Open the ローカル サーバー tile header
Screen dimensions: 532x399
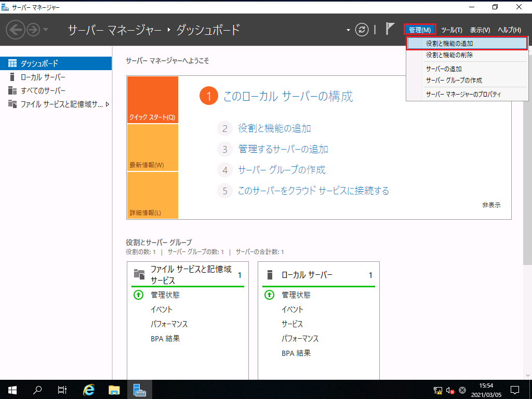307,275
